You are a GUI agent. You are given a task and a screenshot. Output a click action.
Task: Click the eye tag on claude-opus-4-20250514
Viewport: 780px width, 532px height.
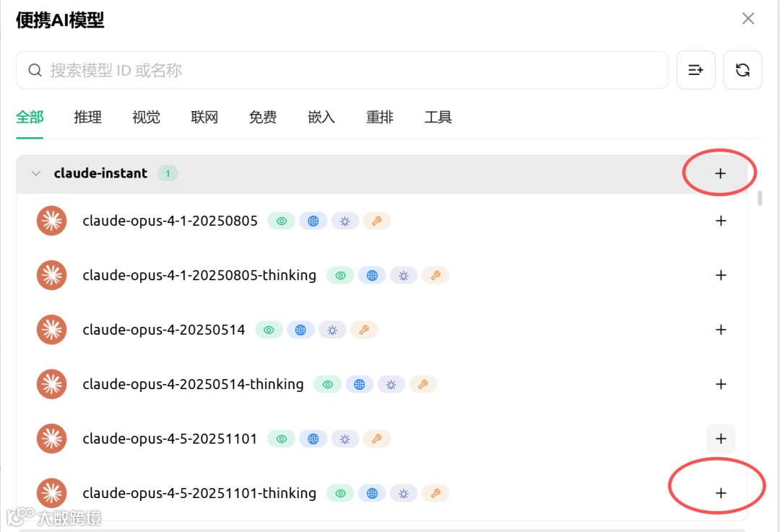[269, 330]
